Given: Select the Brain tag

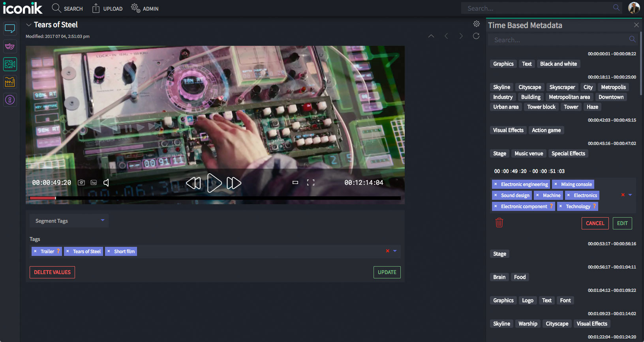Looking at the screenshot, I should point(499,277).
